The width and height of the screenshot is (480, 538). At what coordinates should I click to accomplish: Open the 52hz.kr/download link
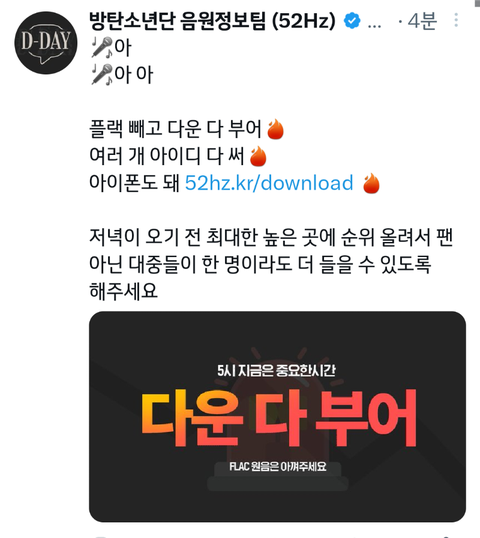point(269,183)
